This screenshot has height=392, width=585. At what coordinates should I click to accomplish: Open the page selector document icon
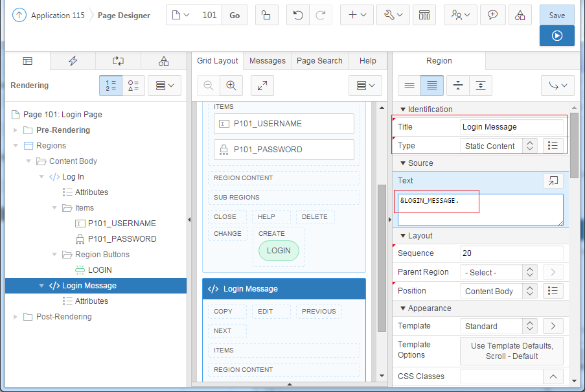pos(181,16)
